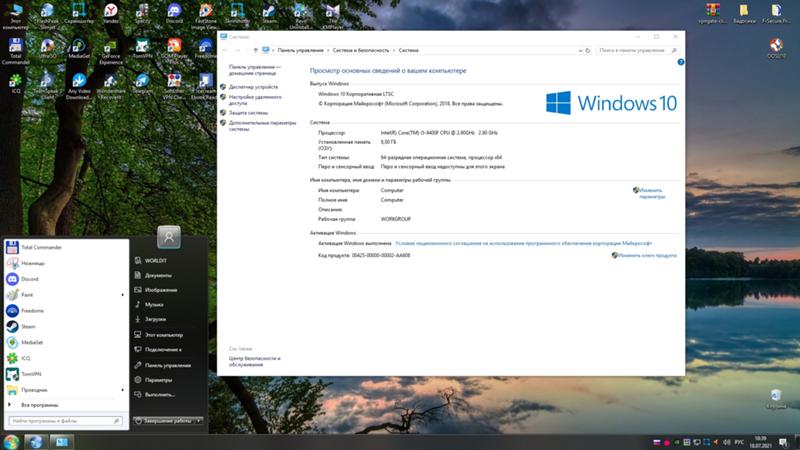Click Панель управления in the address breadcrumb
800x450 pixels.
click(x=301, y=51)
